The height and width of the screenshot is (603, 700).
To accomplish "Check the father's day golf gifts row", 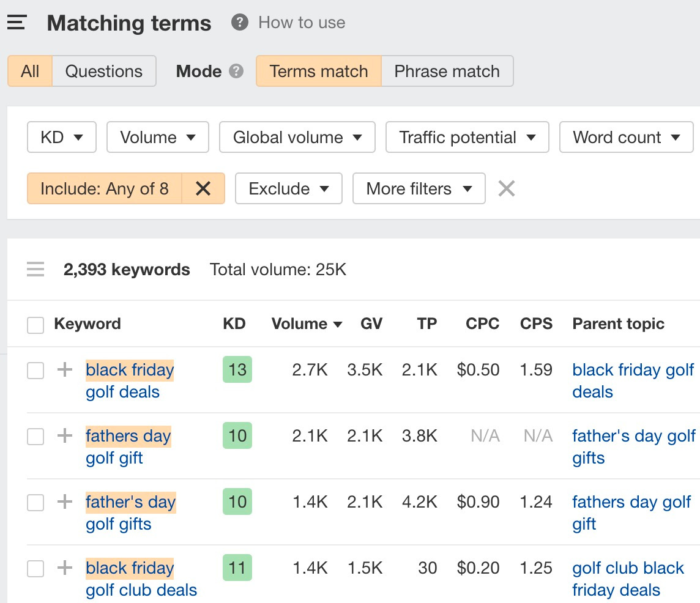I will pos(35,501).
